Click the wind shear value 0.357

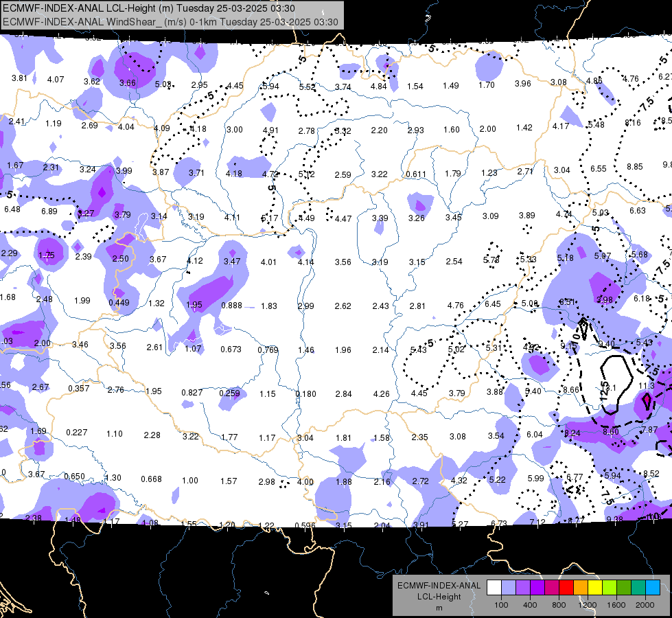pyautogui.click(x=79, y=389)
